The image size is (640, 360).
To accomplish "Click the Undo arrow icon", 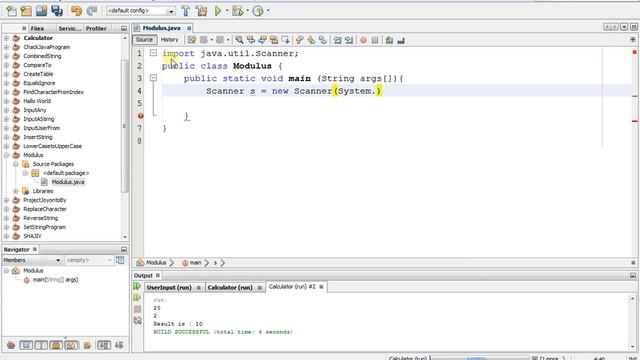I will point(76,11).
